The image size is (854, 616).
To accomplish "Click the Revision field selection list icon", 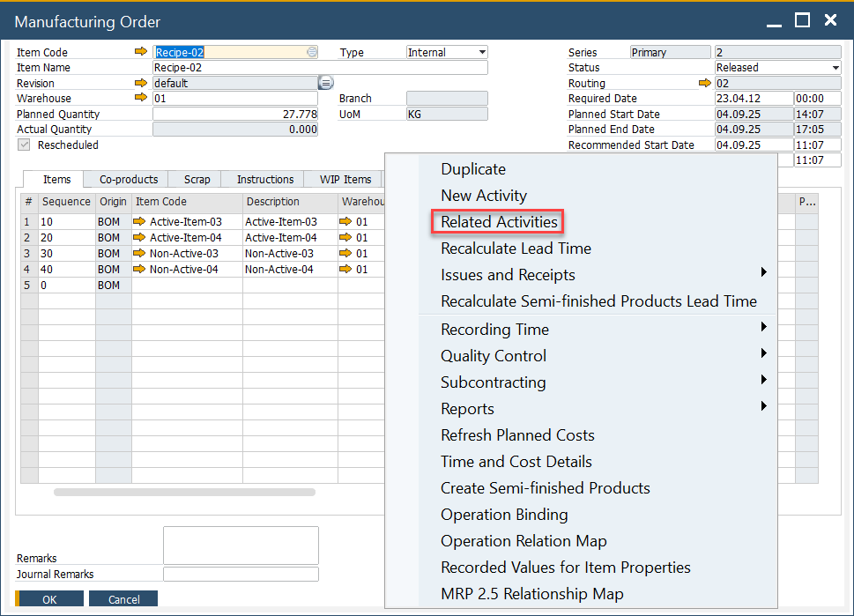I will click(x=325, y=83).
